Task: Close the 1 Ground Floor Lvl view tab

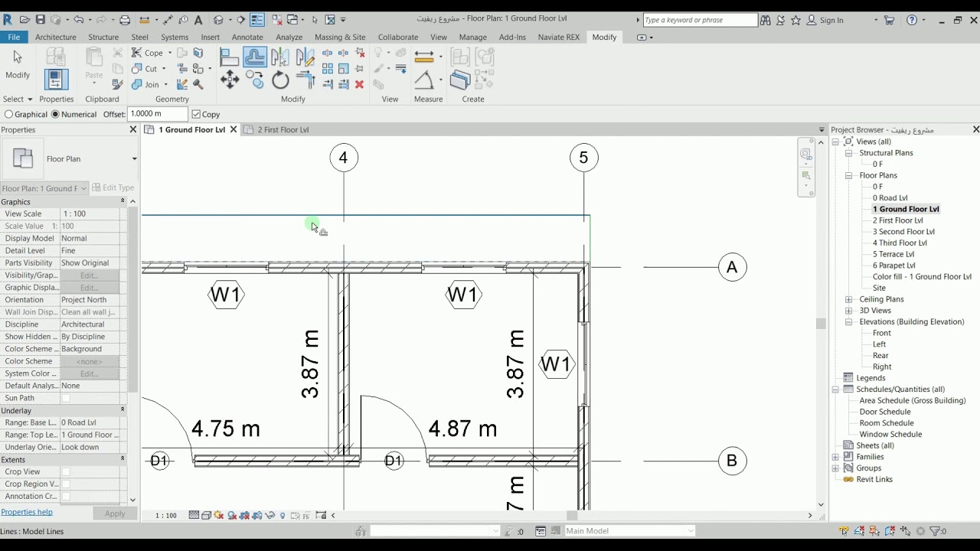Action: (234, 130)
